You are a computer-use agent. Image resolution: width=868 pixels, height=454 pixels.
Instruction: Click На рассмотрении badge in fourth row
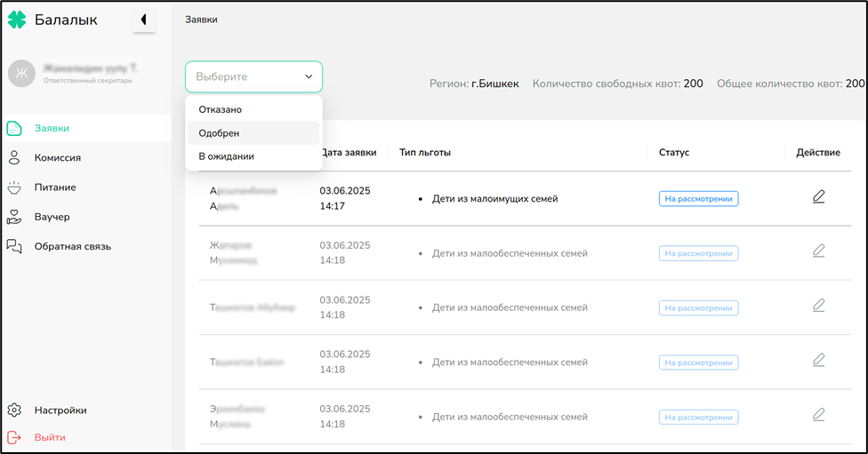(x=699, y=362)
